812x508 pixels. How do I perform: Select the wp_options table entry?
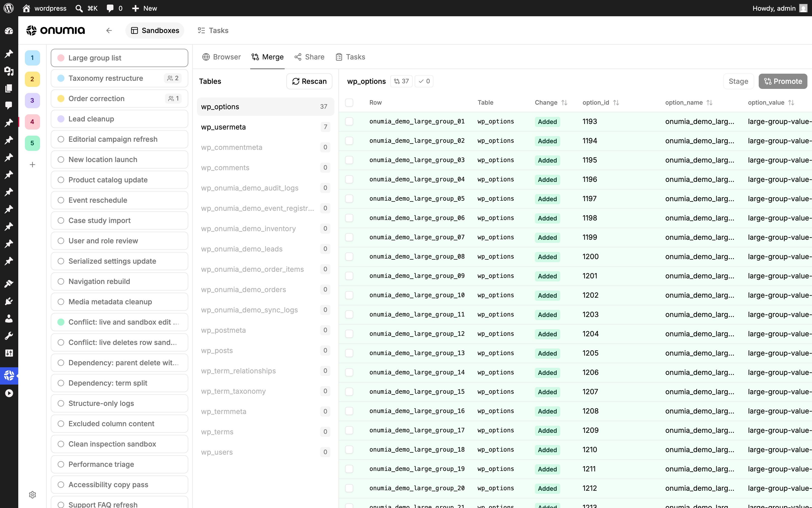coord(265,106)
